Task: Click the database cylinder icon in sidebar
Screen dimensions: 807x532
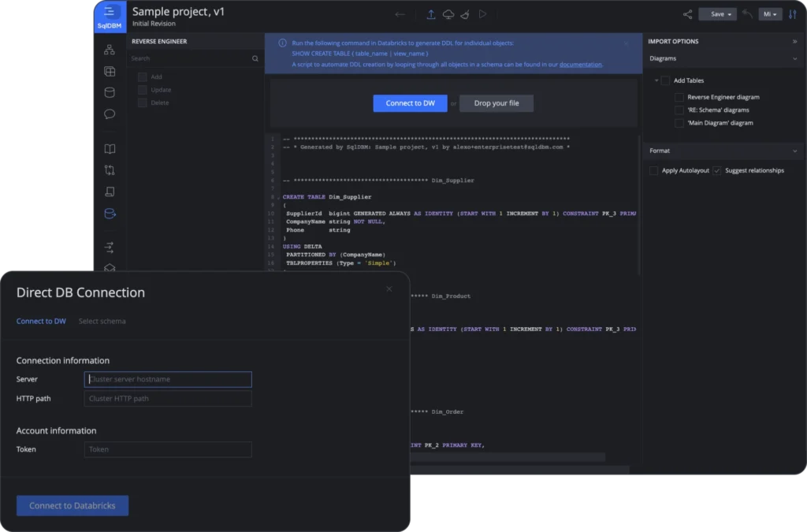Action: (x=110, y=92)
